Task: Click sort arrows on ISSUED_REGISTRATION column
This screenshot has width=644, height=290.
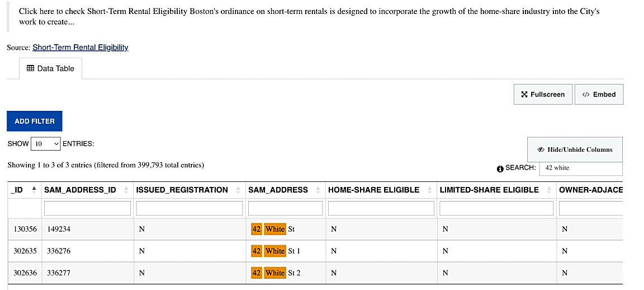Action: pyautogui.click(x=238, y=190)
